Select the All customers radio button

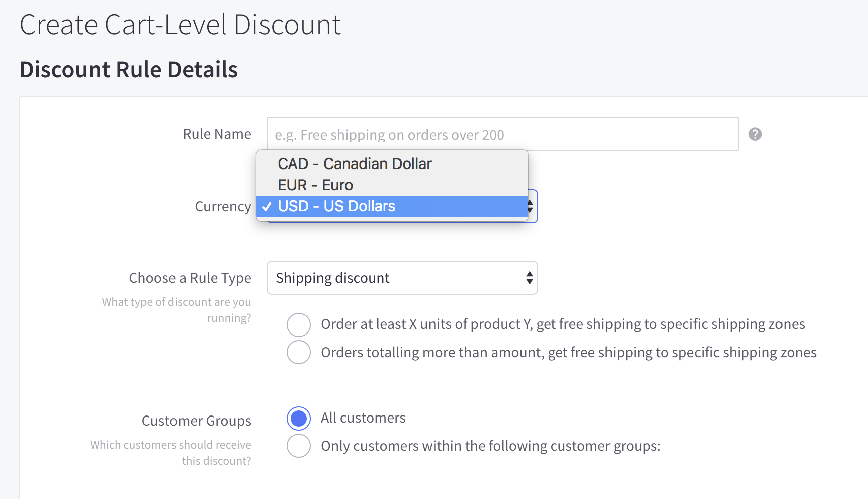(x=298, y=418)
